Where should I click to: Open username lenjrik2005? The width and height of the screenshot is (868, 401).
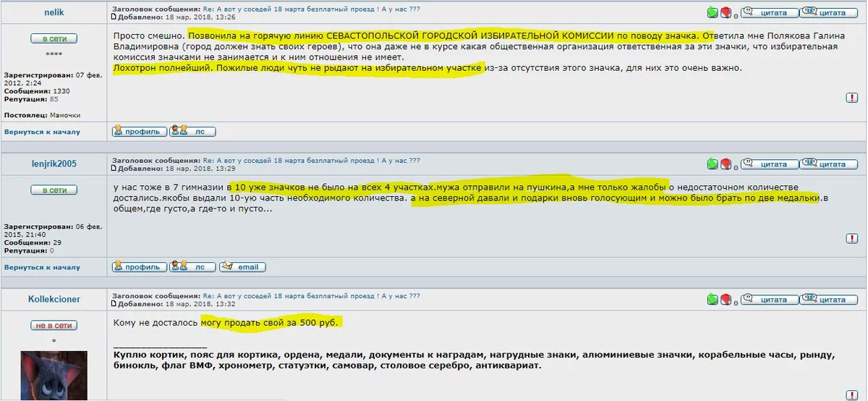54,164
